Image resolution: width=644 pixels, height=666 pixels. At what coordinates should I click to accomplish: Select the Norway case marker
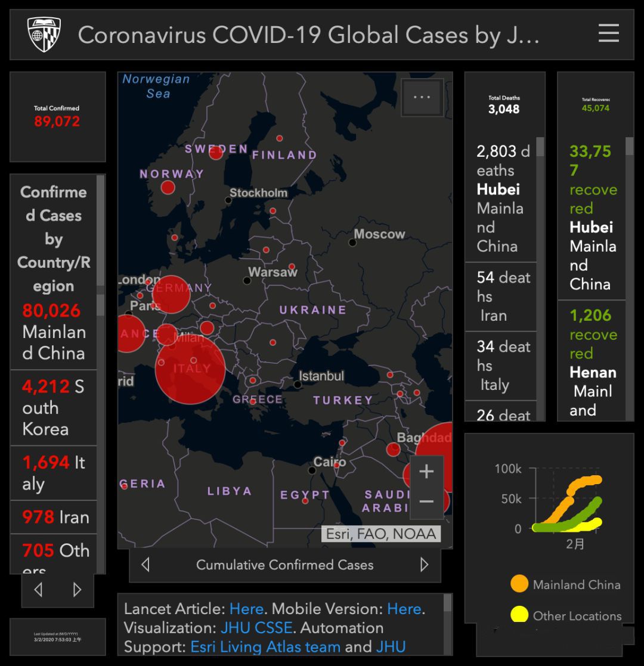168,187
